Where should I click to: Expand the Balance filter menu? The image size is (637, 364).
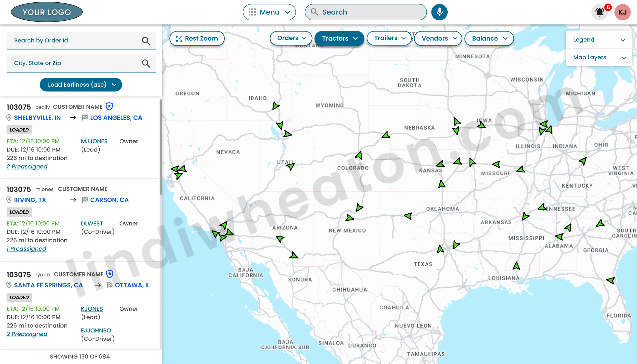(489, 38)
